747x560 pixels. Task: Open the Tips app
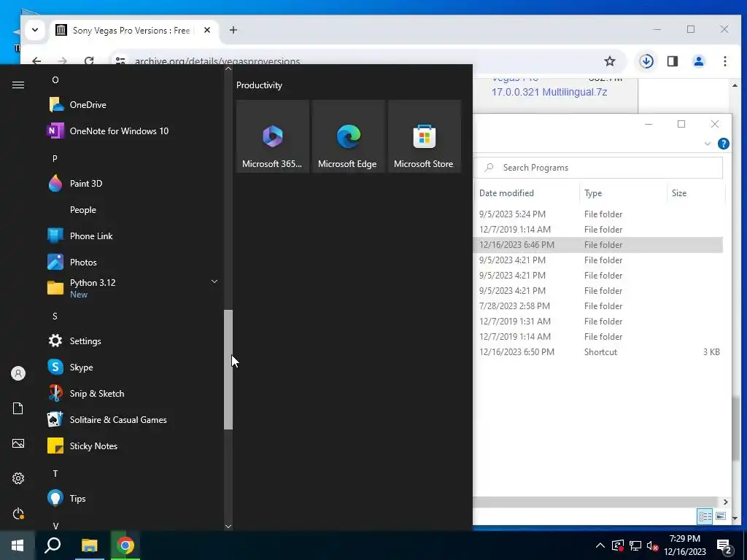coord(133,499)
